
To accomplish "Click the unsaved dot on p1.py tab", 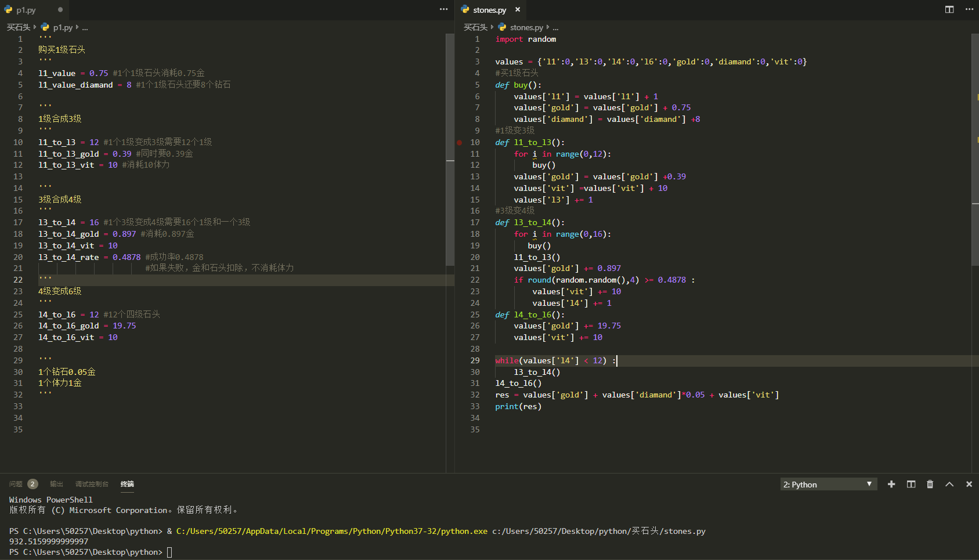I will tap(60, 10).
